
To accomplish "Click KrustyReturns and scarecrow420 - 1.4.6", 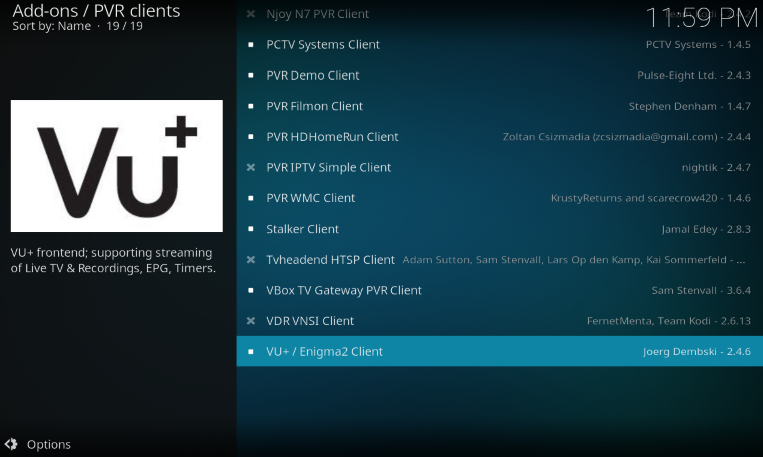I will point(651,198).
